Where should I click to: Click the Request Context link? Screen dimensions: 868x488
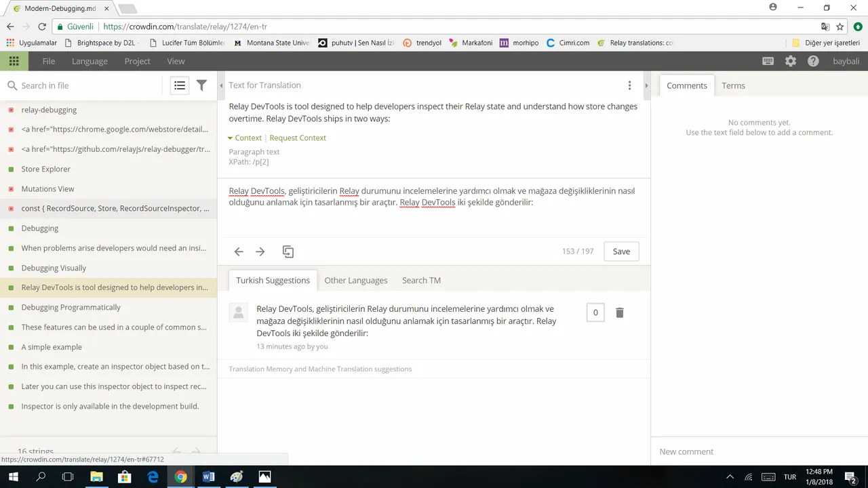pyautogui.click(x=298, y=138)
